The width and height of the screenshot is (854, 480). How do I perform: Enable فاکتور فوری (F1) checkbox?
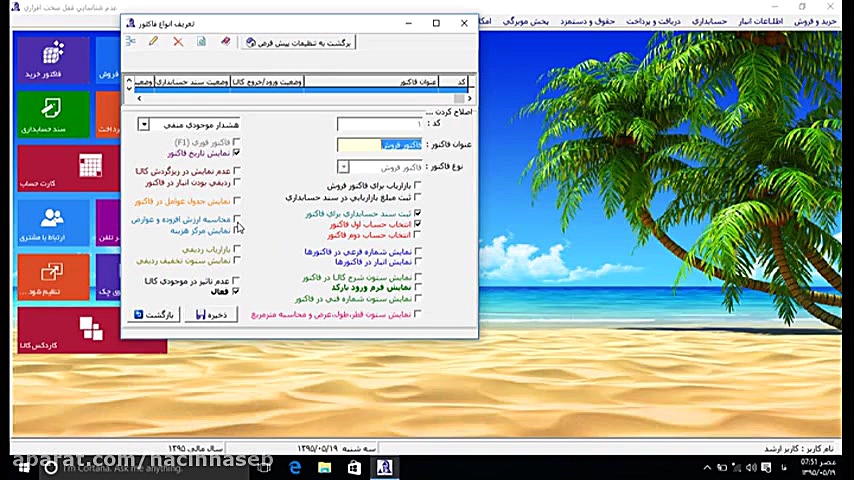pyautogui.click(x=236, y=142)
